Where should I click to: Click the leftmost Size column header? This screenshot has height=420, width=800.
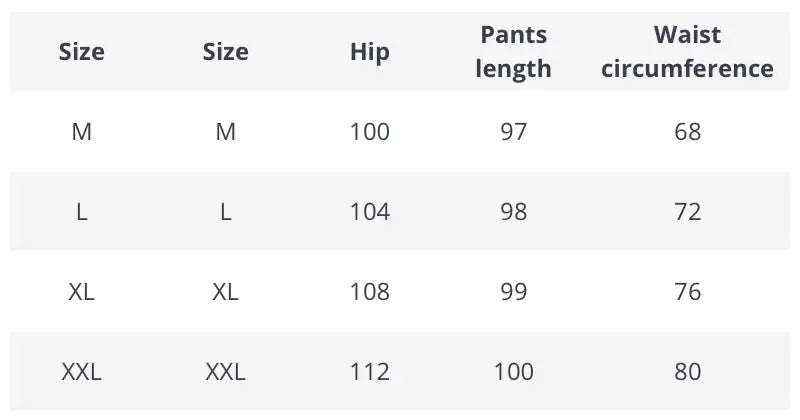coord(82,51)
